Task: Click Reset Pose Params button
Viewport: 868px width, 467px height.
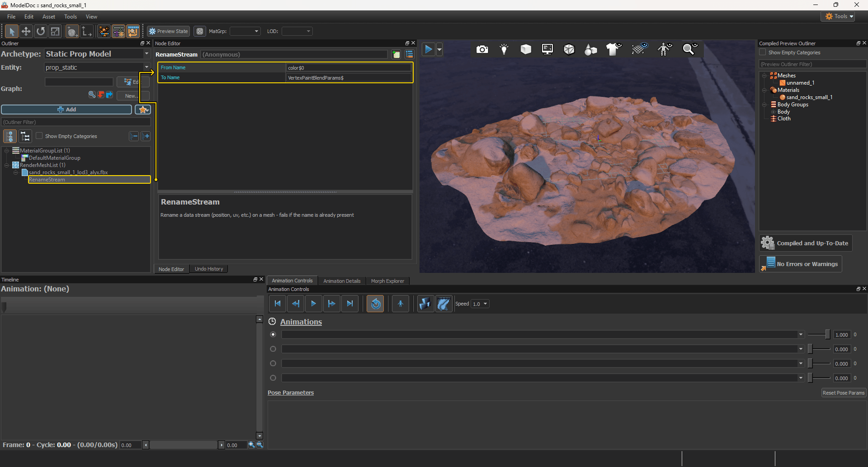Action: (x=844, y=393)
